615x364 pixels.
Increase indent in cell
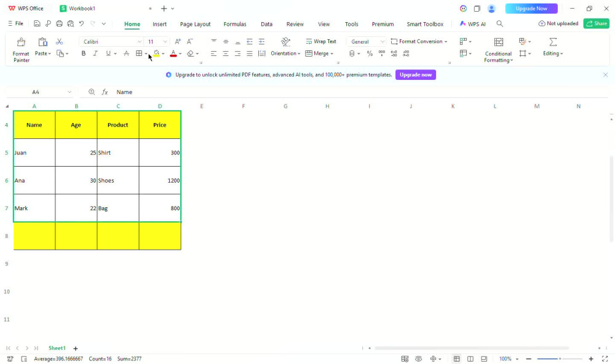click(261, 41)
